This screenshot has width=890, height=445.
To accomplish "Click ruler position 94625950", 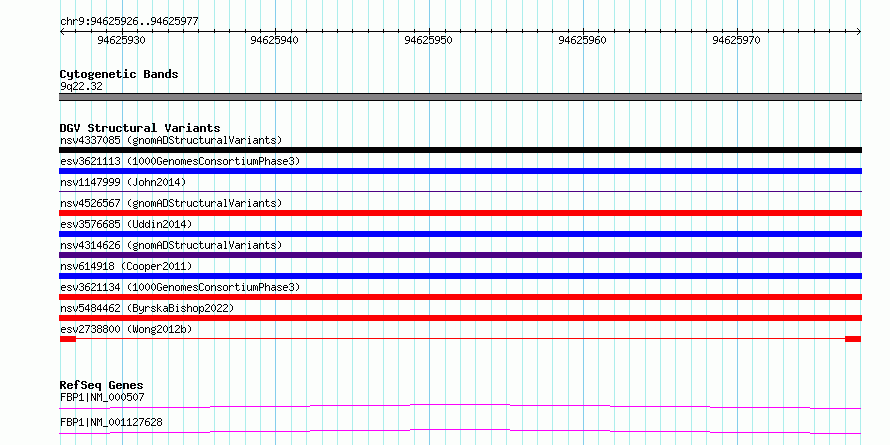I will pyautogui.click(x=429, y=40).
